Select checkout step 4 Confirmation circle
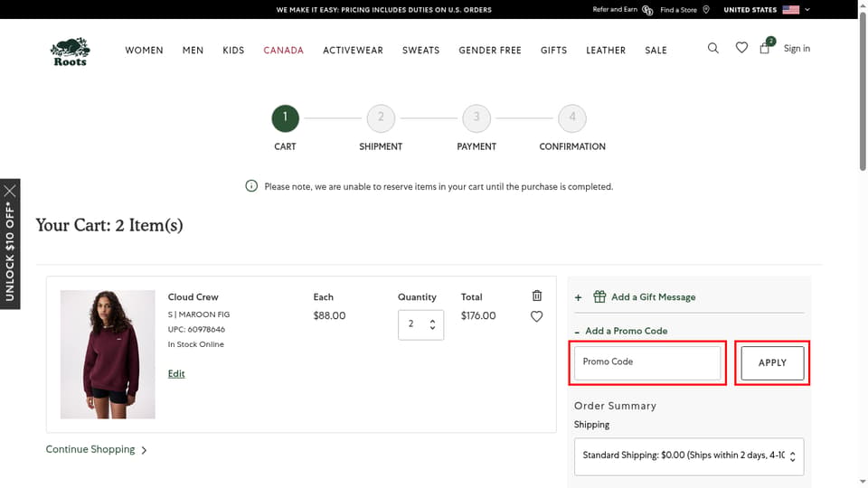The width and height of the screenshot is (868, 488). click(572, 118)
